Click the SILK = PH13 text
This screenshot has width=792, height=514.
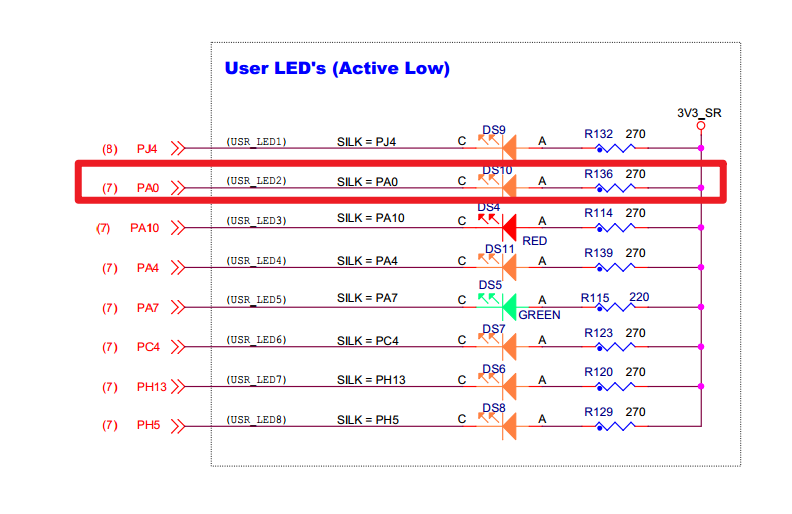click(371, 380)
